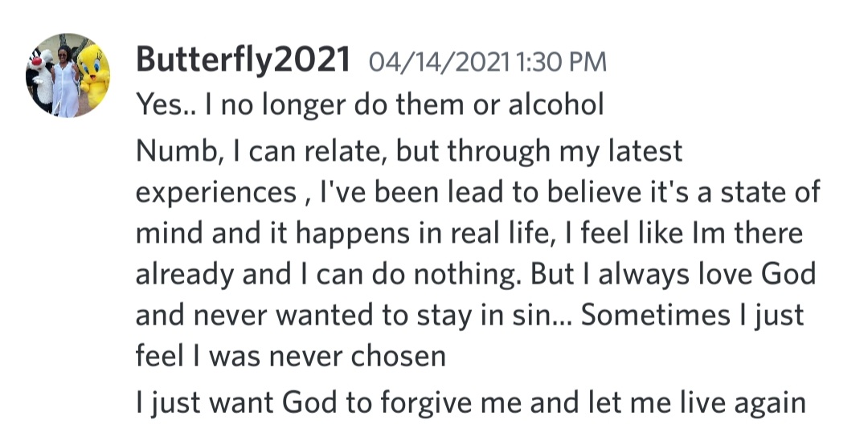Click Sylvester cat in the avatar picture
Viewport: 868px width, 441px height.
pyautogui.click(x=40, y=80)
